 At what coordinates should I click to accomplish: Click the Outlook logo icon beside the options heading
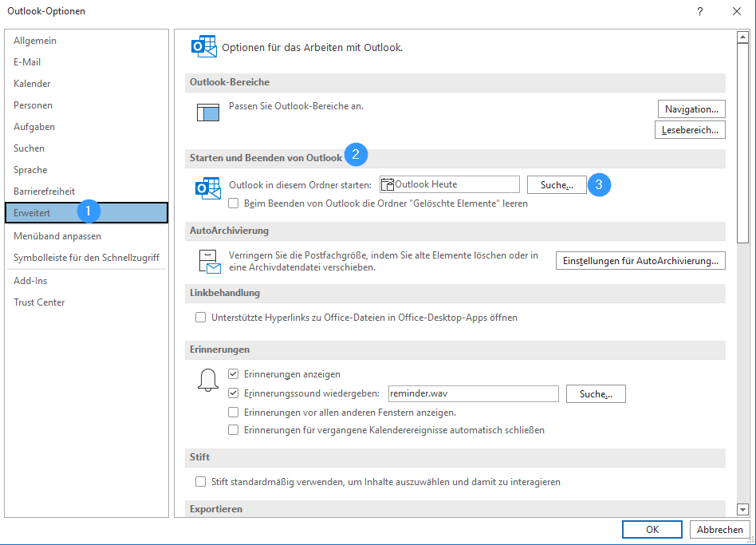[x=204, y=46]
